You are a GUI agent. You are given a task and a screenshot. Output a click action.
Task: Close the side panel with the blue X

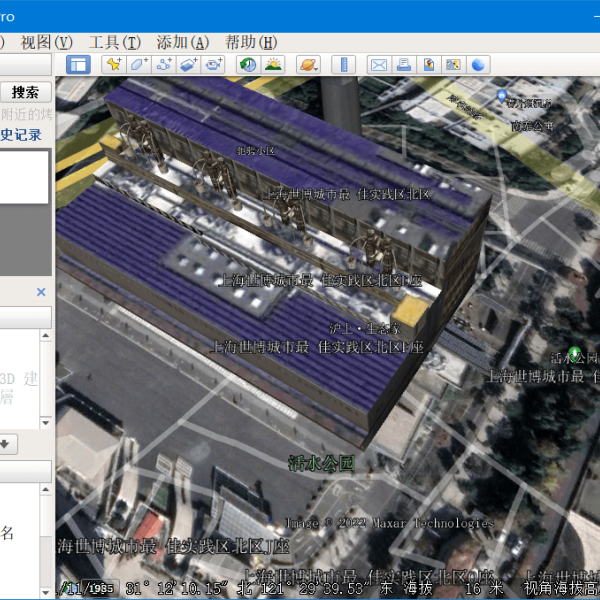[x=41, y=292]
